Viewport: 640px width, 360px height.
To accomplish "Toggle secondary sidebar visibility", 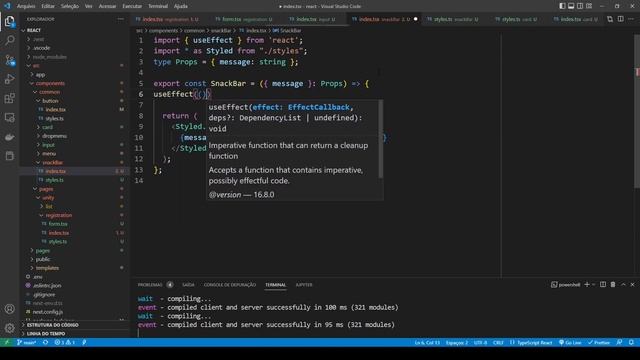I will pyautogui.click(x=580, y=6).
